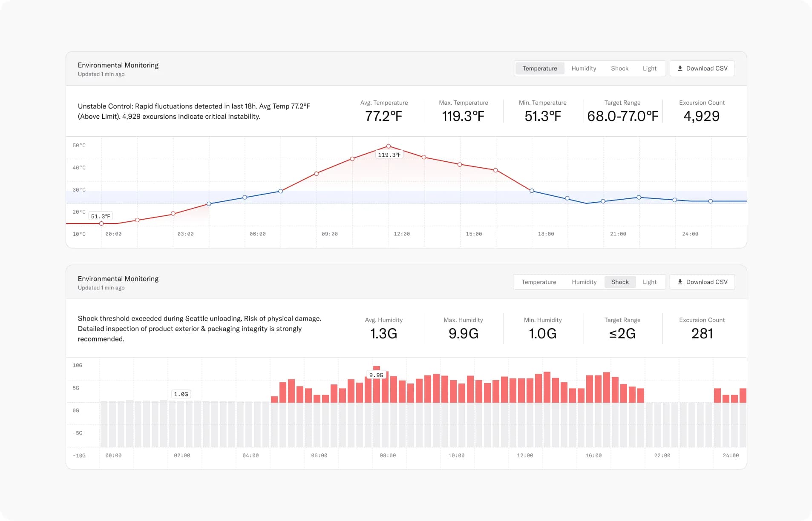Click Environmental Monitoring title in the temperature panel
This screenshot has height=521, width=812.
click(x=118, y=65)
